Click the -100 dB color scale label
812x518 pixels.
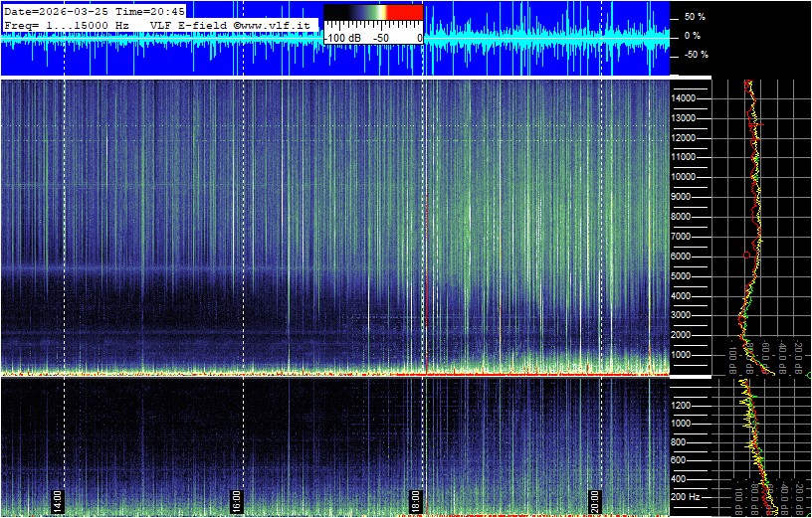pyautogui.click(x=342, y=39)
